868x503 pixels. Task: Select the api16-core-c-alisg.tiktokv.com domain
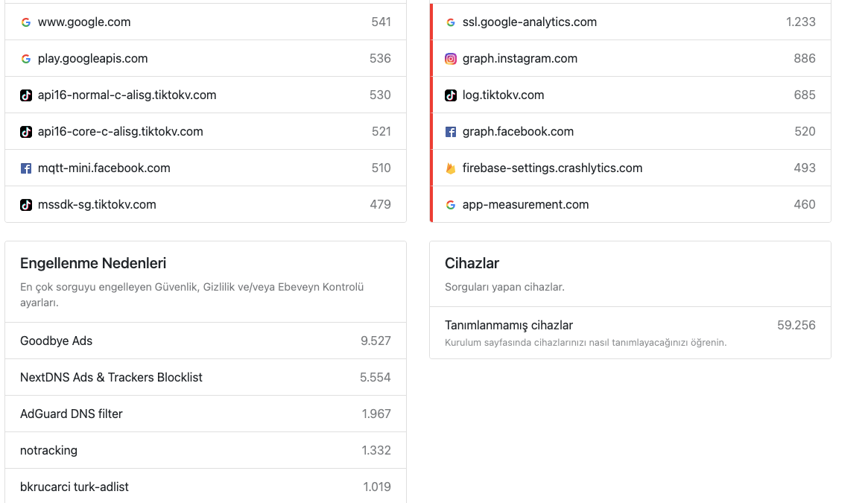click(x=120, y=132)
